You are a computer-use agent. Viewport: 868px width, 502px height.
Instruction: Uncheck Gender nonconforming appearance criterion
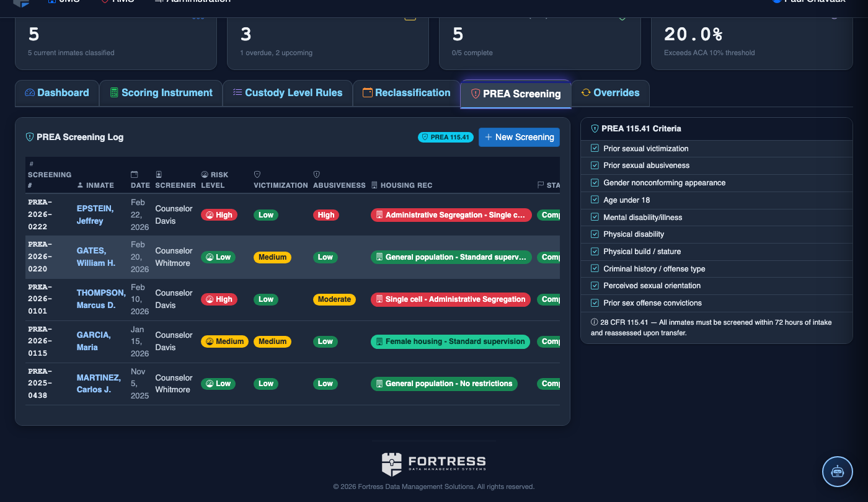pos(595,183)
